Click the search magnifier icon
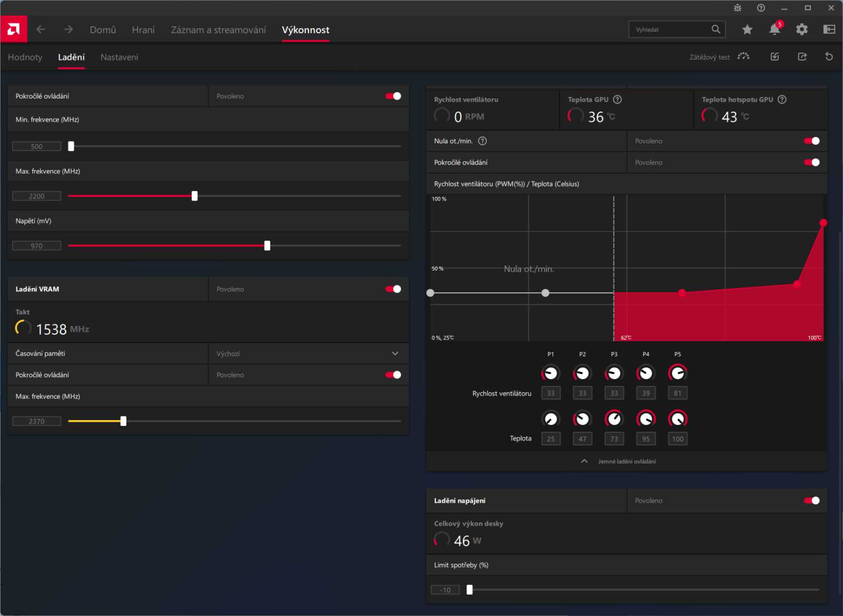This screenshot has width=843, height=616. pos(715,29)
